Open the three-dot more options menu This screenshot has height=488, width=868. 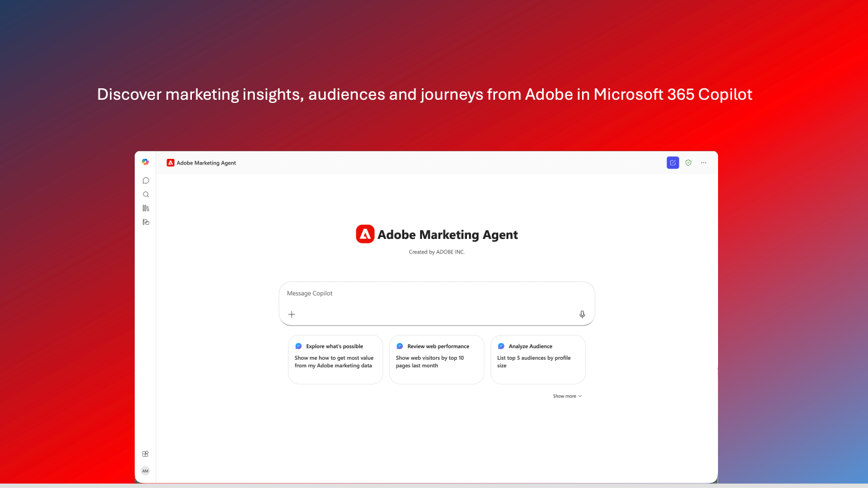[703, 163]
